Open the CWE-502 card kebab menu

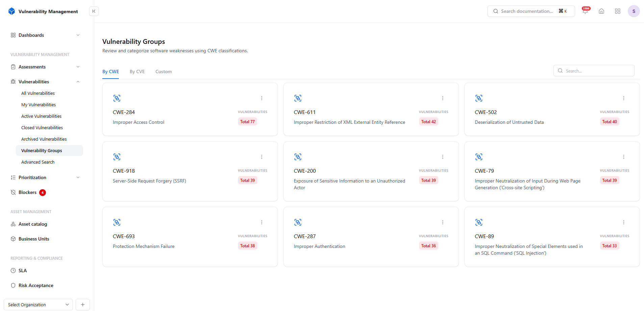coord(624,98)
